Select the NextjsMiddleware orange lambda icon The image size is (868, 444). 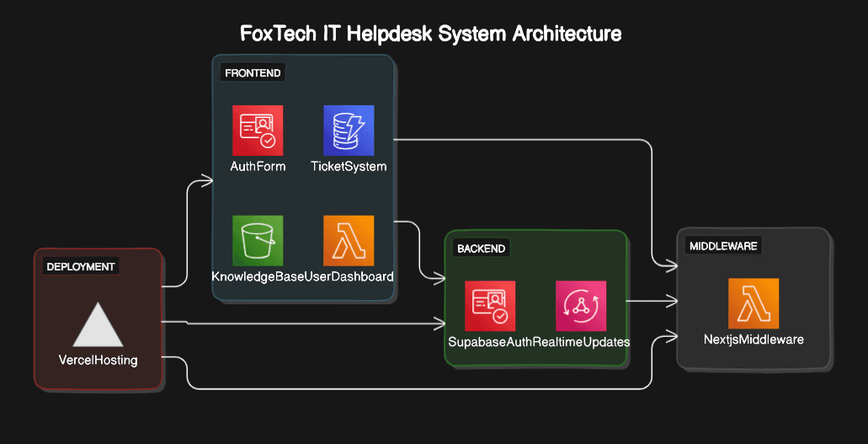(x=754, y=303)
